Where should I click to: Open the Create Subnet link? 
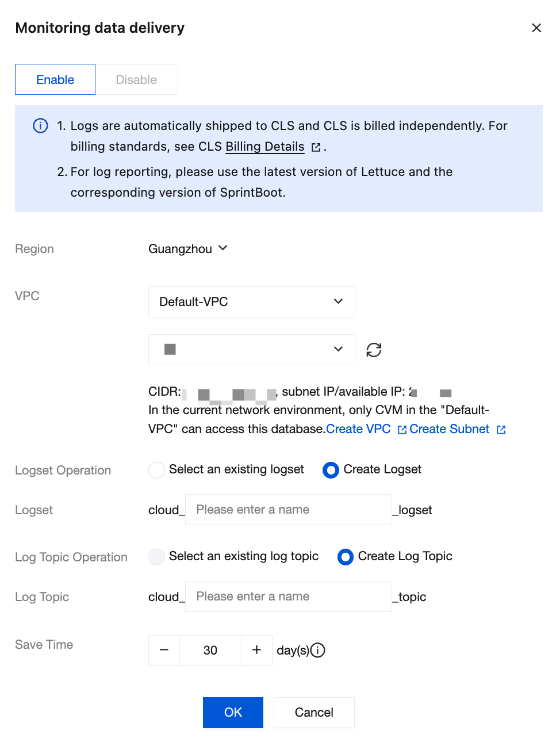449,429
